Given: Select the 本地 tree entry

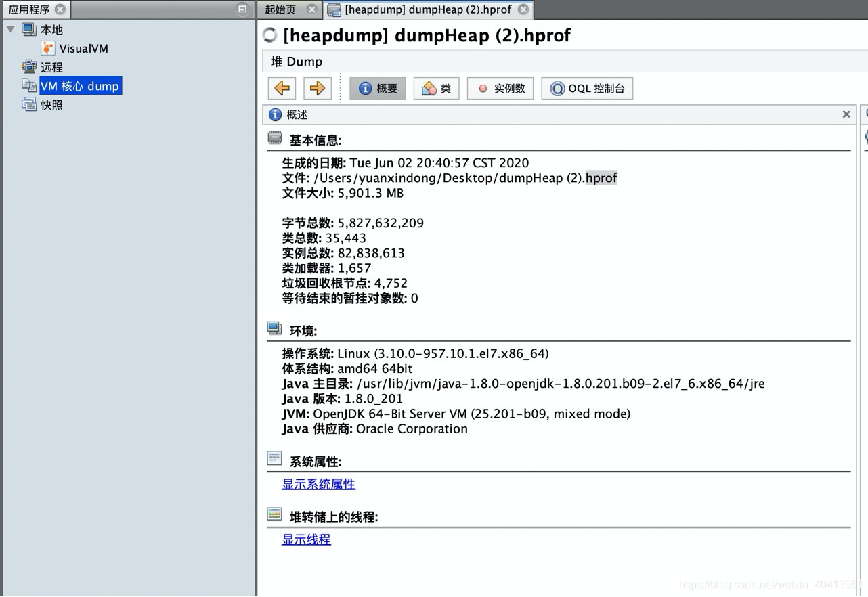Looking at the screenshot, I should (x=51, y=30).
